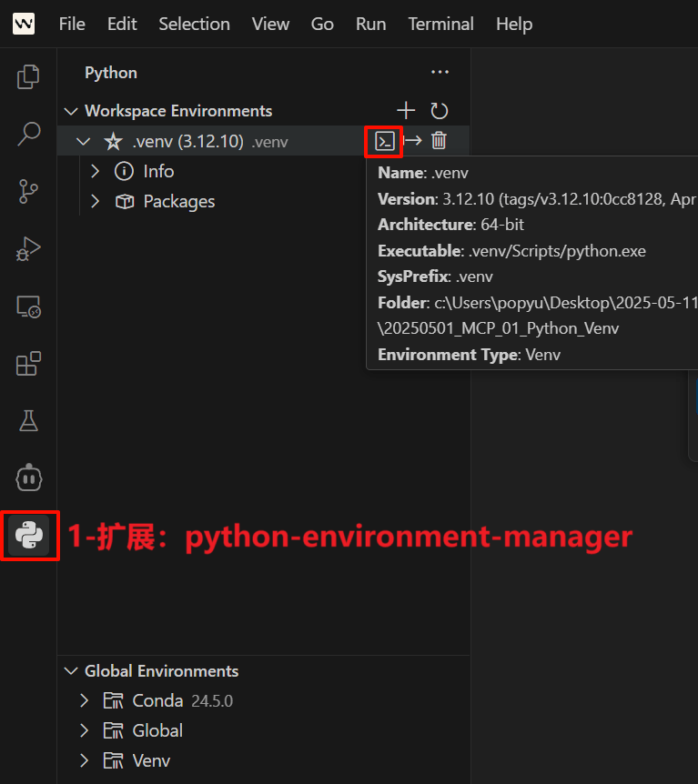Collapse the Global Environments section
This screenshot has width=698, height=784.
(x=72, y=671)
